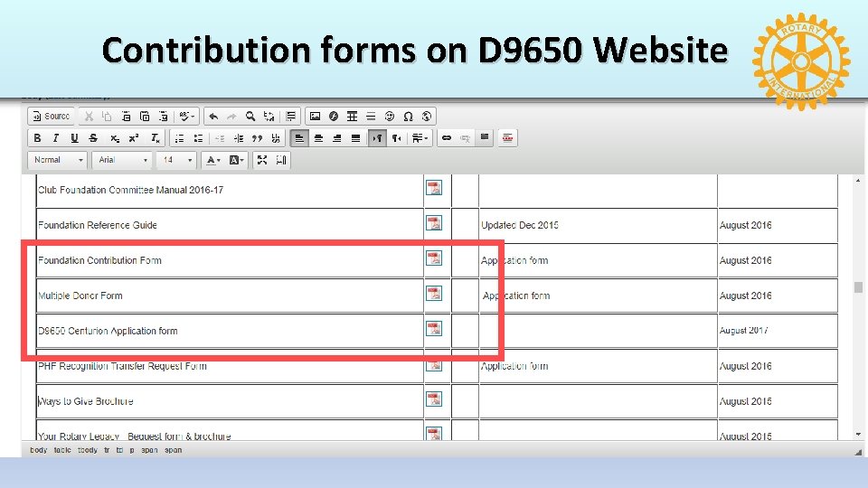Click the Show Blocks icon
This screenshot has height=488, width=868.
281,160
